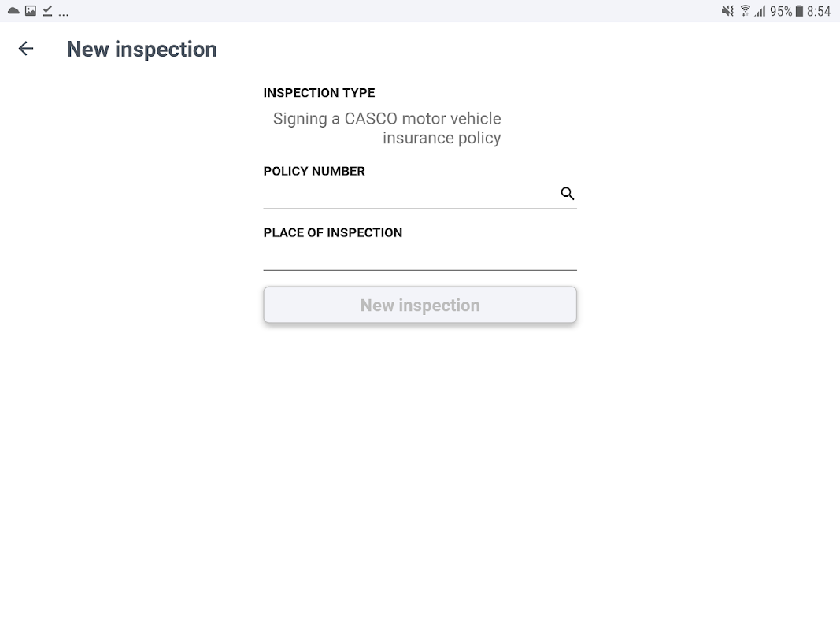Tap the muted sound status icon

(727, 11)
